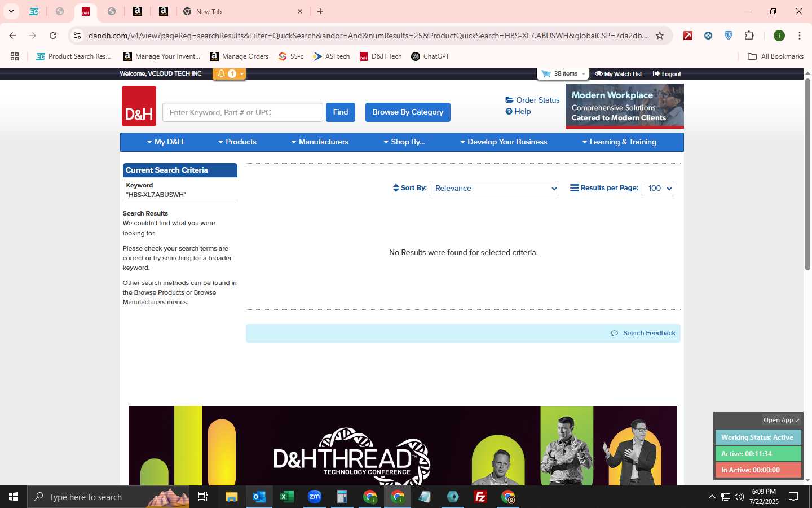Open the apps grid in bookmarks bar
This screenshot has width=812, height=508.
15,56
